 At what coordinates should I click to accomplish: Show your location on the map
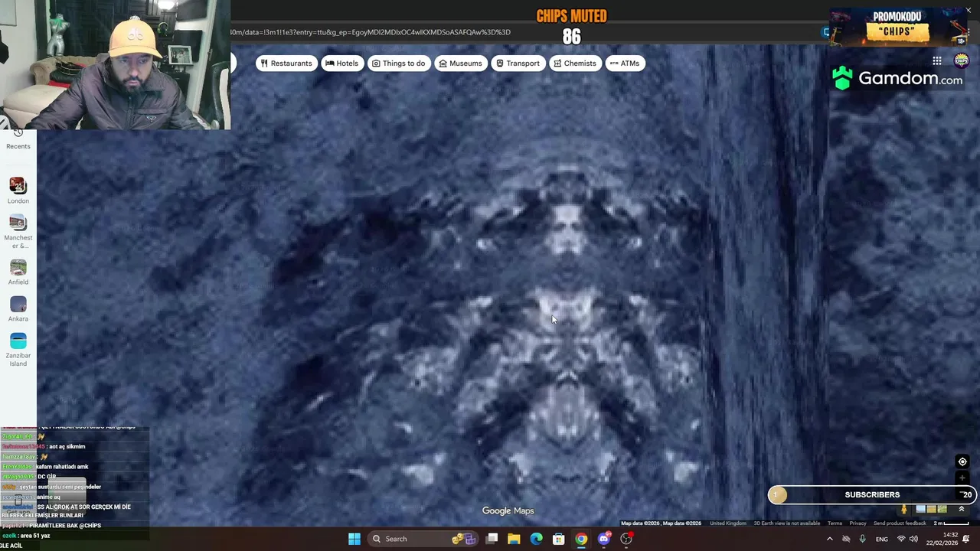tap(962, 461)
